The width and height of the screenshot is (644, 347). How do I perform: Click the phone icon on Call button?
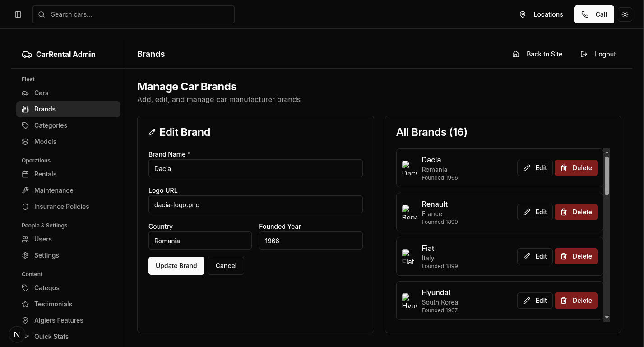tap(585, 14)
